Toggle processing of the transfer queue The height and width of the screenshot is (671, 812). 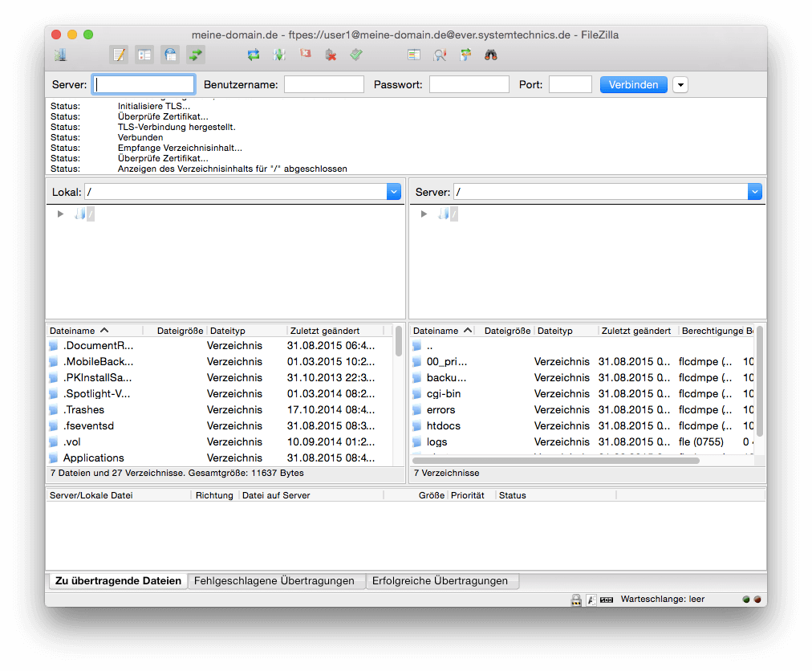[x=279, y=55]
